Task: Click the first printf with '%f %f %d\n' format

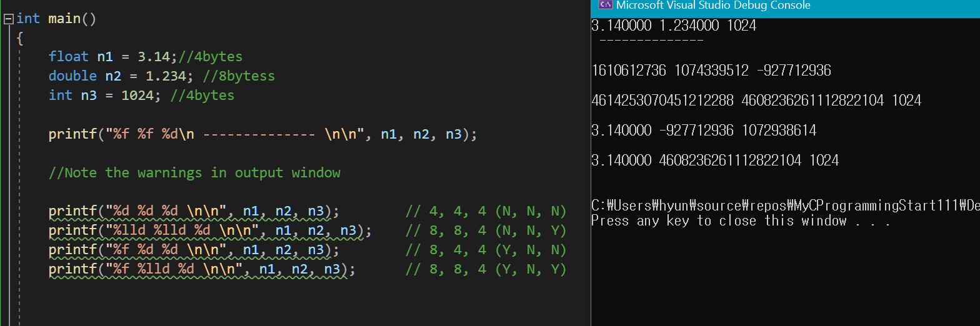Action: pos(262,134)
